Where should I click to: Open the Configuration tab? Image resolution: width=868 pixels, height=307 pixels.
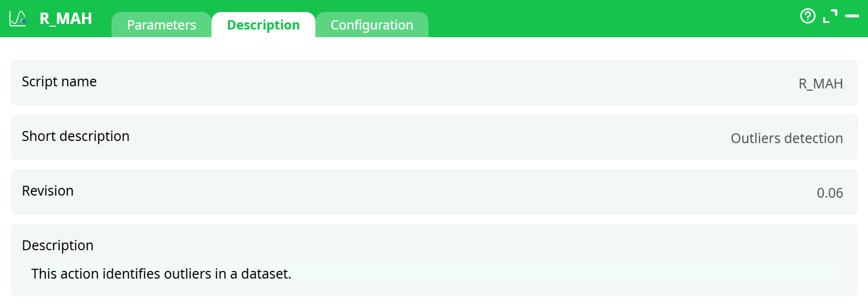(372, 25)
